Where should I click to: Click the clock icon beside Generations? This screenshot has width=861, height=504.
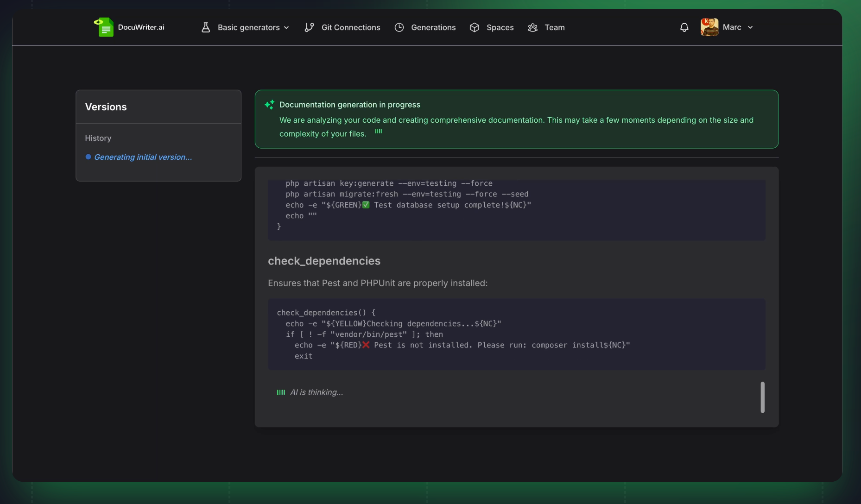399,27
